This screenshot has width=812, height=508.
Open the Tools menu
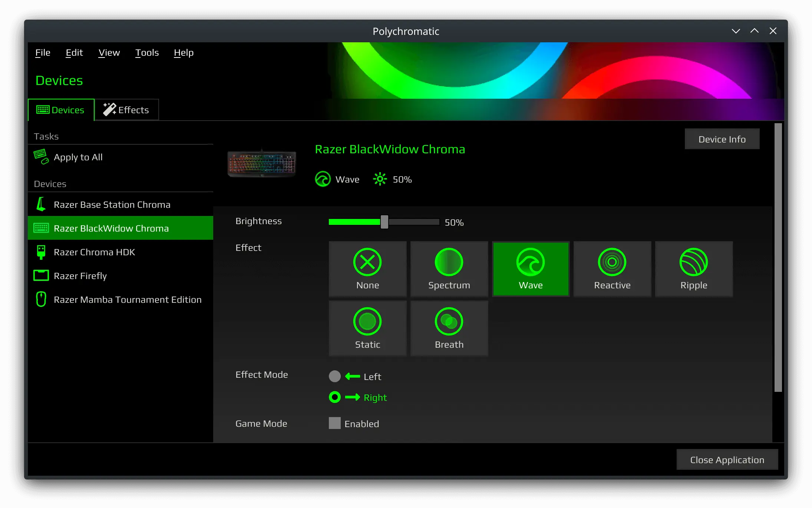tap(147, 53)
